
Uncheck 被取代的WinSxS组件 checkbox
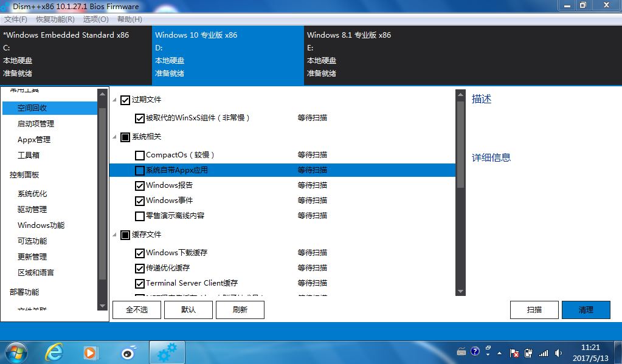point(140,118)
